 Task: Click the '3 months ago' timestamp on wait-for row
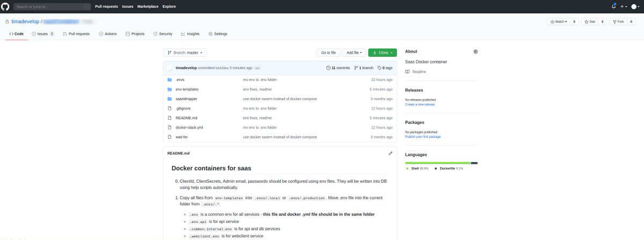click(382, 137)
